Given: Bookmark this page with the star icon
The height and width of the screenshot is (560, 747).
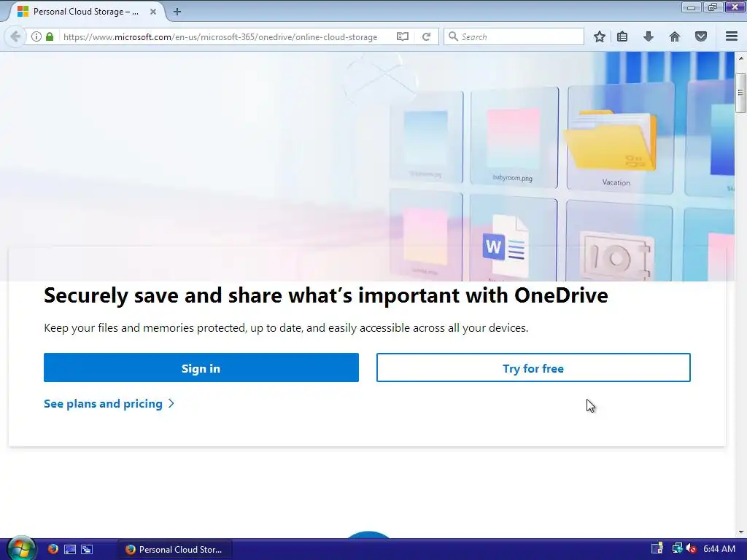Looking at the screenshot, I should [x=600, y=36].
